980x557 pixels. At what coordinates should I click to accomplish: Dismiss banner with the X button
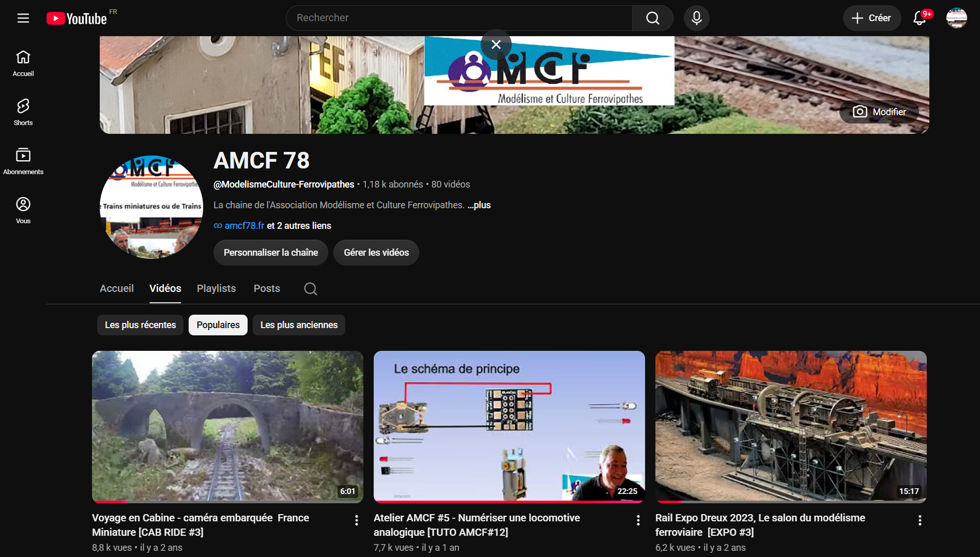[x=496, y=44]
